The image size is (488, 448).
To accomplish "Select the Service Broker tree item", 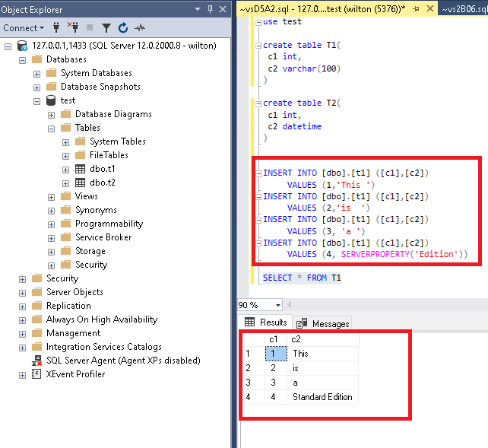I will tap(103, 237).
